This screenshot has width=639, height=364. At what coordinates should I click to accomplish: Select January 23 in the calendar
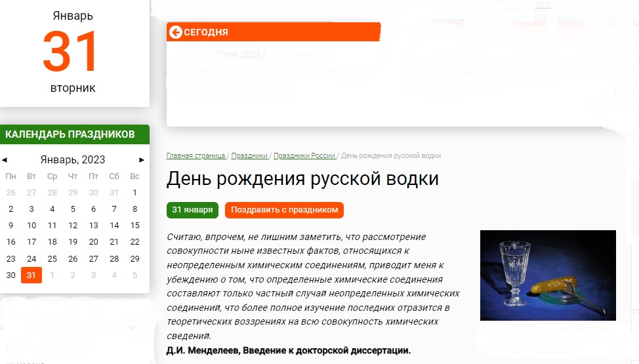coord(10,258)
